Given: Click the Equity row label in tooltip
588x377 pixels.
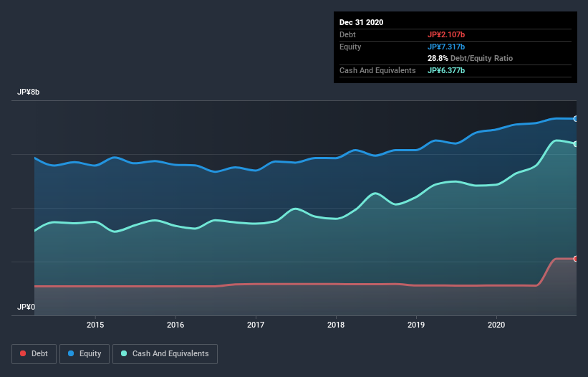Looking at the screenshot, I should pos(350,47).
